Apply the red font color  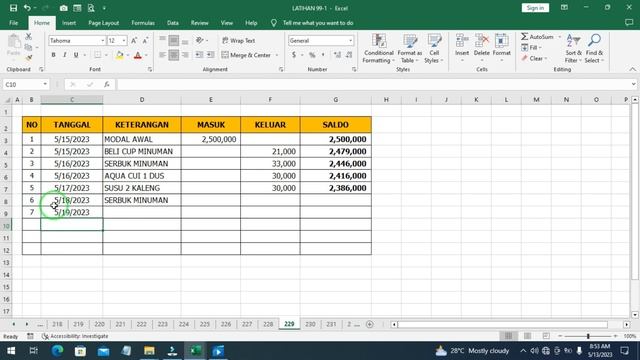(138, 55)
